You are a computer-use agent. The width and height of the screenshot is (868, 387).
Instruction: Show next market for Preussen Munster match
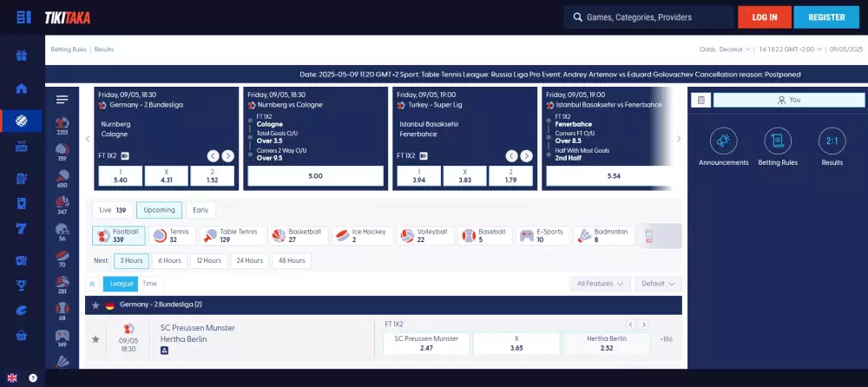click(x=643, y=325)
